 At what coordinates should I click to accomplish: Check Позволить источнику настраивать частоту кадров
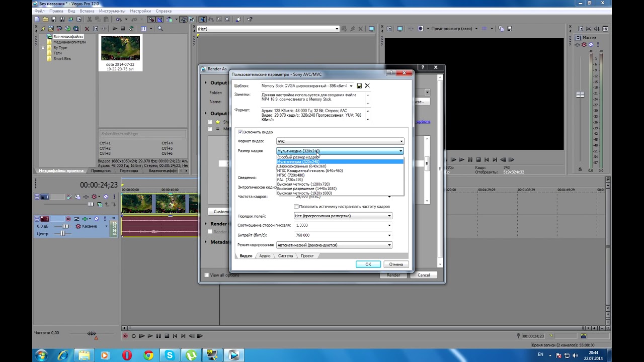point(296,206)
